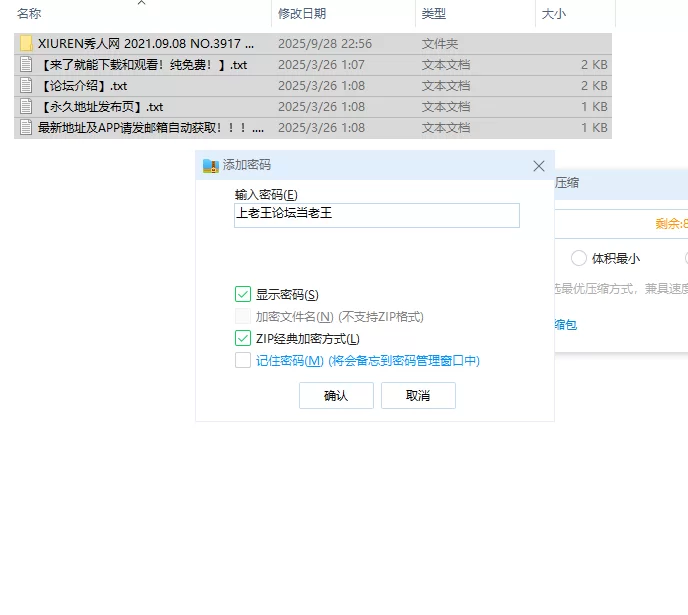This screenshot has height=615, width=688.
Task: Toggle the ZIP经典加密方式(L) checkbox
Action: [x=243, y=338]
